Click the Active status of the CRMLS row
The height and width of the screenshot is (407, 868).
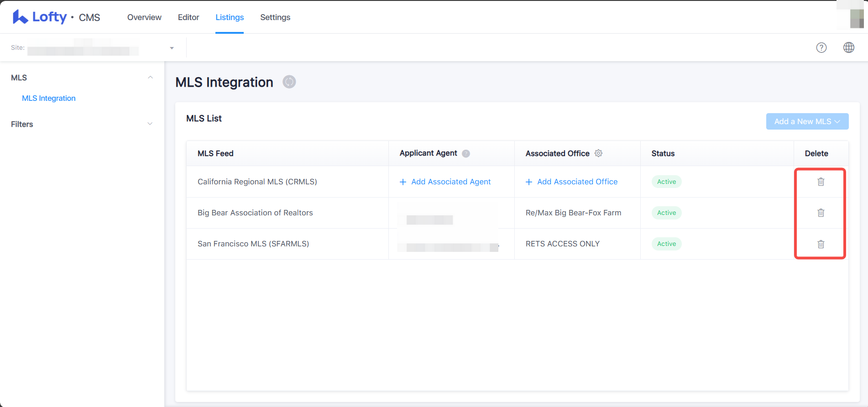pos(666,182)
